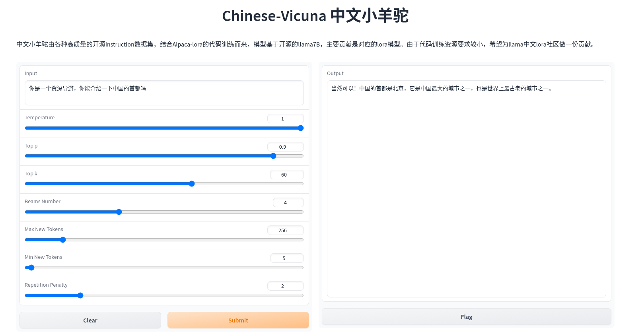Edit the Top p value field
Screen dimensions: 644x336
click(285, 146)
